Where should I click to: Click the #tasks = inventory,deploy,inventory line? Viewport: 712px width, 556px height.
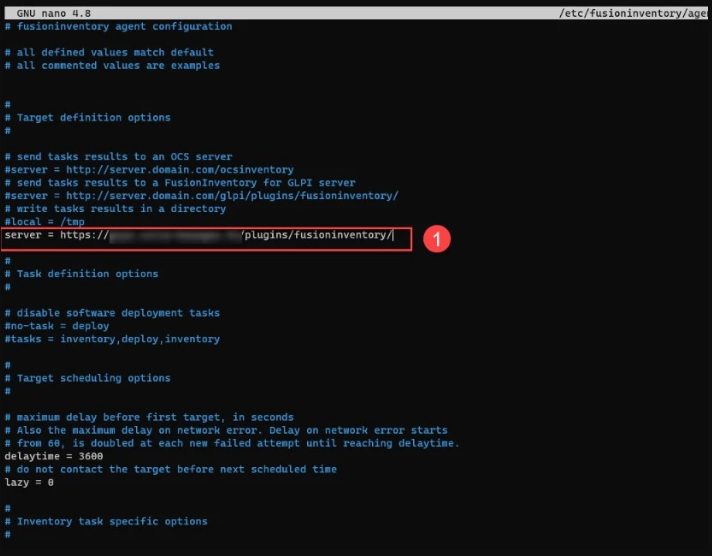pos(112,339)
